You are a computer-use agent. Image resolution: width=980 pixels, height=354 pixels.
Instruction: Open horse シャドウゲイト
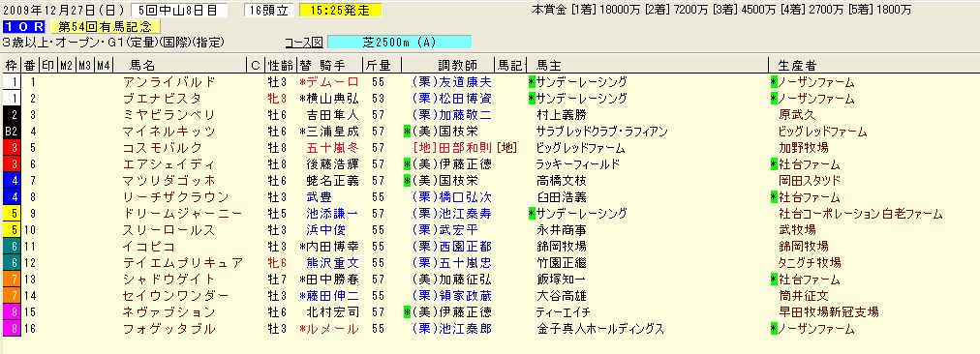(168, 280)
